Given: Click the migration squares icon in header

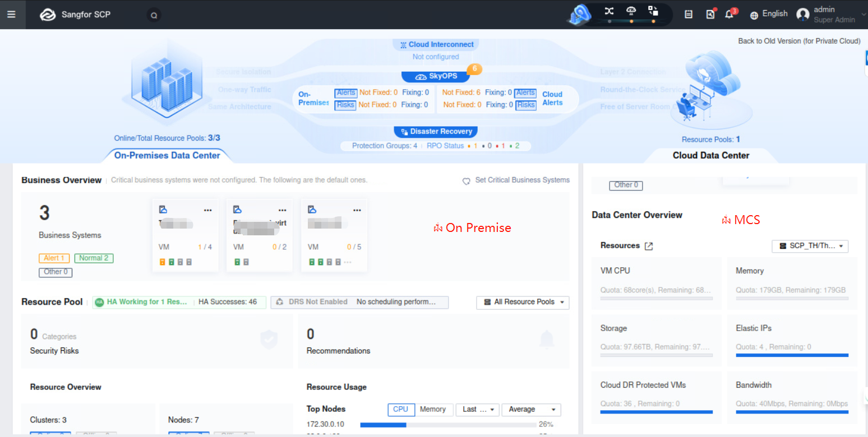Looking at the screenshot, I should [x=653, y=11].
